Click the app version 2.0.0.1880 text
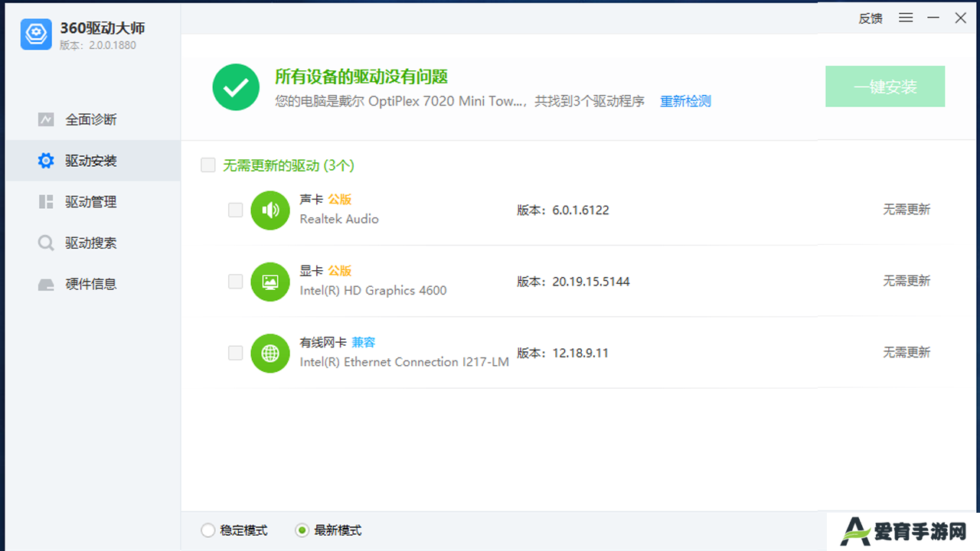The width and height of the screenshot is (980, 551). (98, 45)
